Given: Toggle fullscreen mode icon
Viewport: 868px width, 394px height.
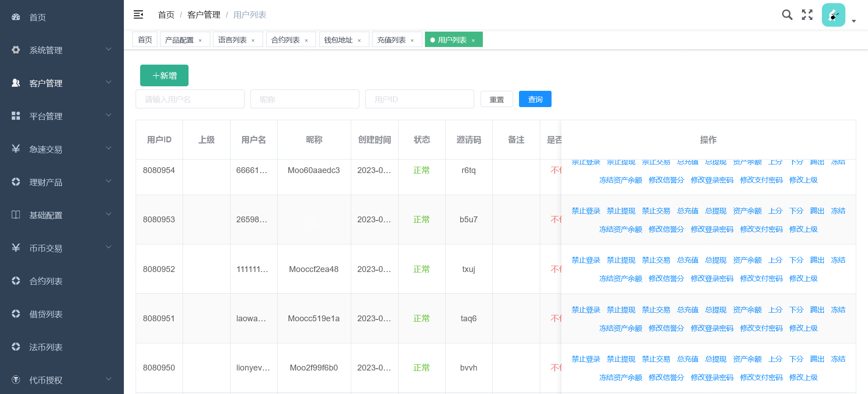Looking at the screenshot, I should (x=807, y=15).
